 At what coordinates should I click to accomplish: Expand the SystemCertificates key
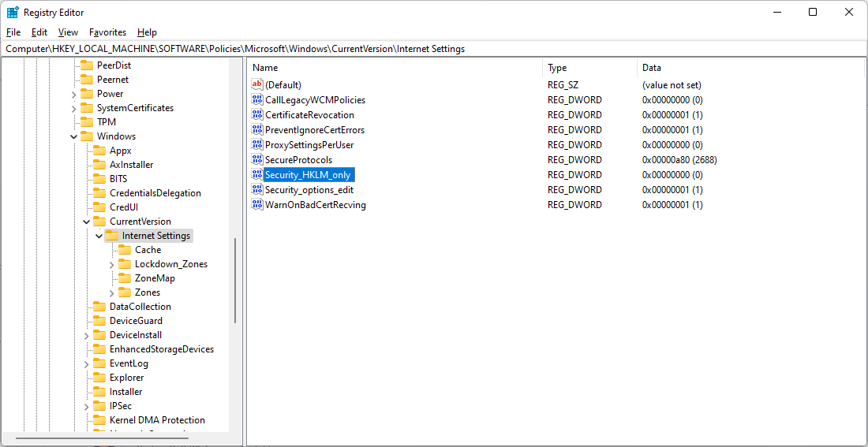click(x=73, y=108)
